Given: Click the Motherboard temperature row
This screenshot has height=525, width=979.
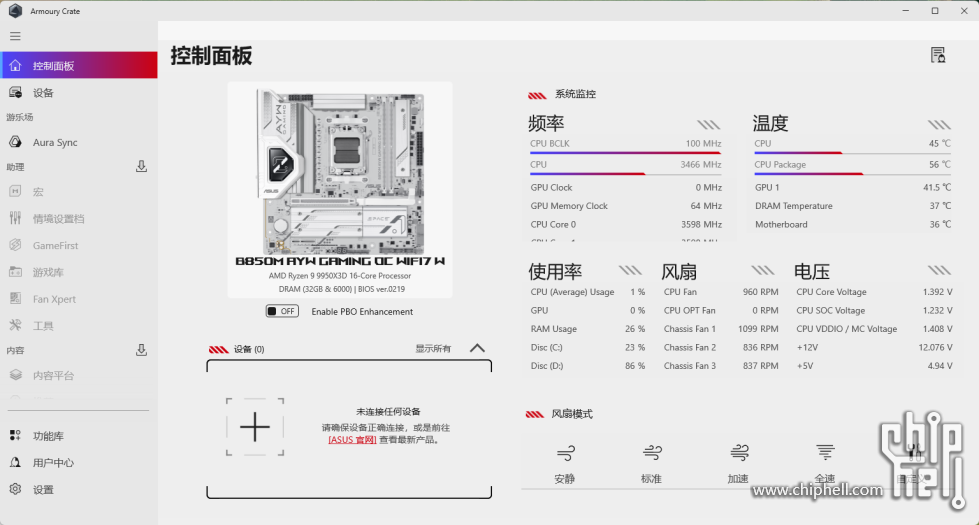Looking at the screenshot, I should 853,224.
